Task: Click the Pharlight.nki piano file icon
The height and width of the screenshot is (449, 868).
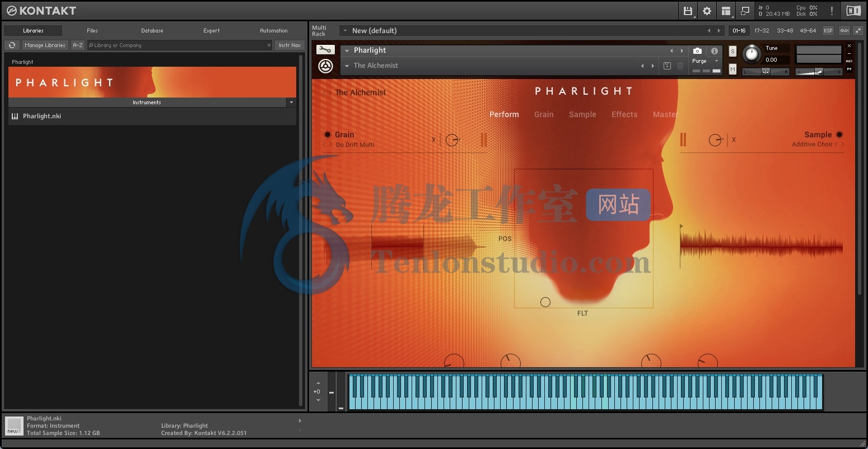Action: (x=15, y=116)
